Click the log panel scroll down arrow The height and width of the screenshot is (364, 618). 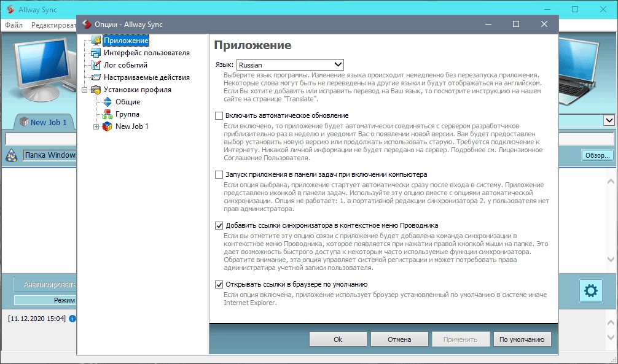[x=611, y=338]
